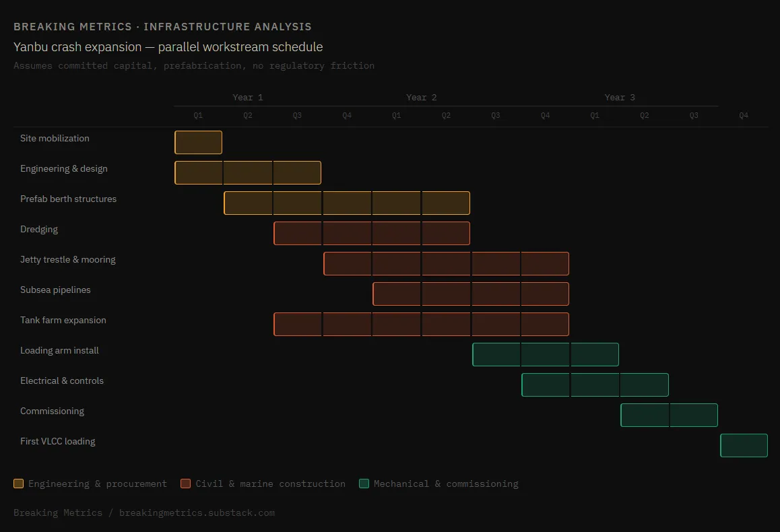Click the Breaking Metrics Infrastructure Analysis heading
Screen dimensions: 780x532
(162, 27)
